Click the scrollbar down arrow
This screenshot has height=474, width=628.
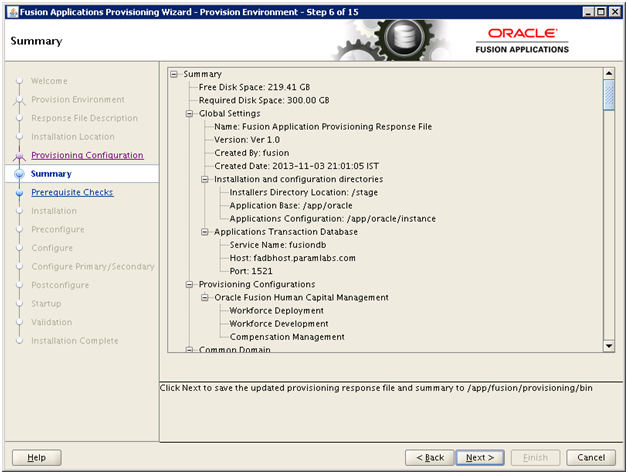pos(609,346)
